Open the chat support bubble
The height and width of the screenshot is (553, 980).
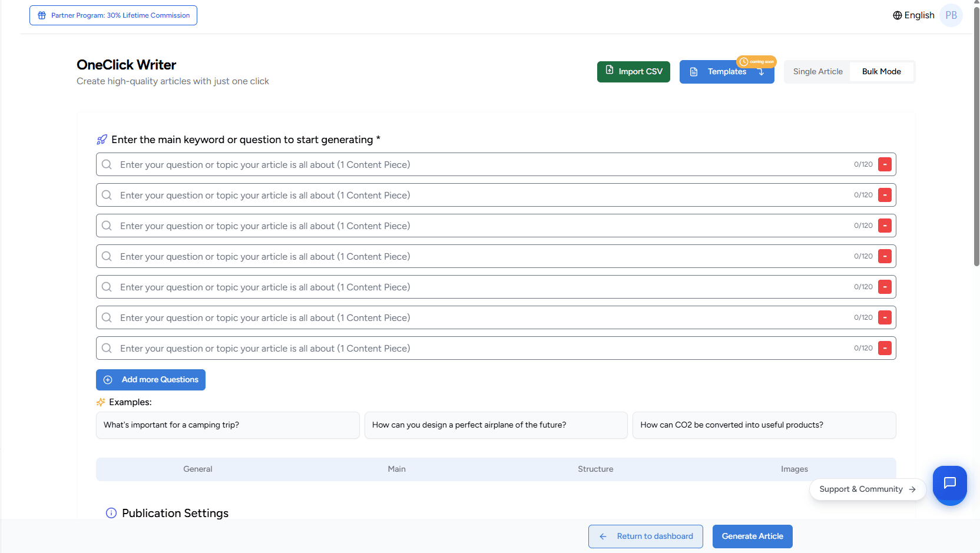[949, 484]
